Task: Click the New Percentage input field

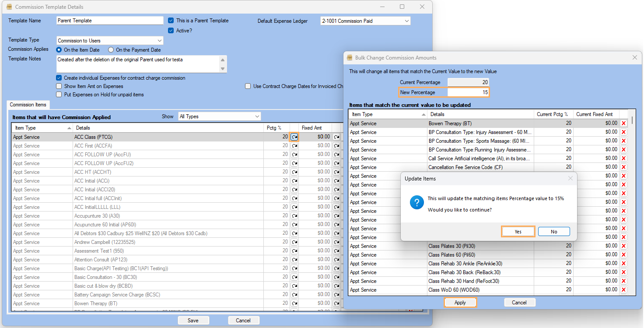Action: 467,92
